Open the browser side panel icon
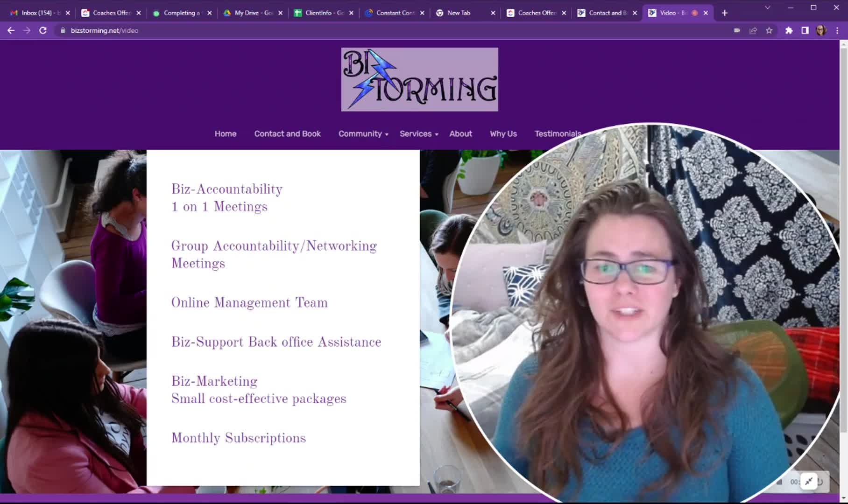Viewport: 848px width, 504px height. point(805,30)
